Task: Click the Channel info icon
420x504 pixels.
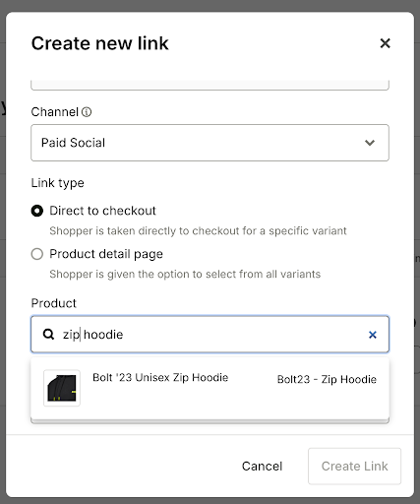Action: (87, 112)
